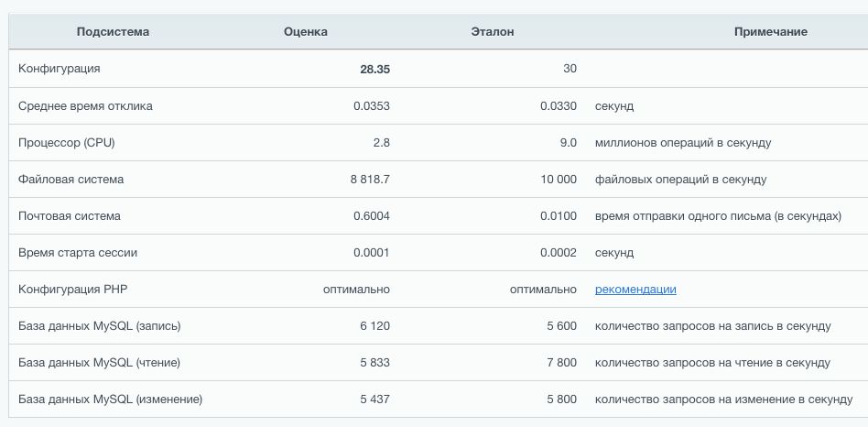The image size is (868, 427).
Task: Select База данных MySQL (запись) row
Action: click(100, 326)
